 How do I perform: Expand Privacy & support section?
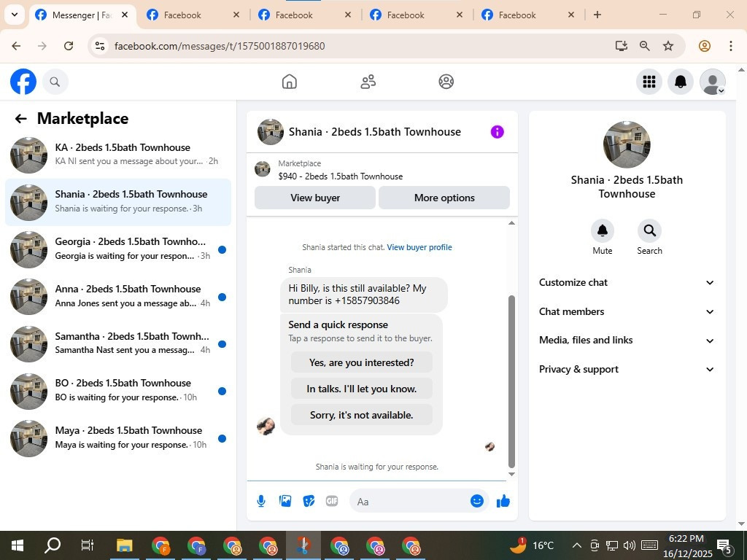(627, 370)
